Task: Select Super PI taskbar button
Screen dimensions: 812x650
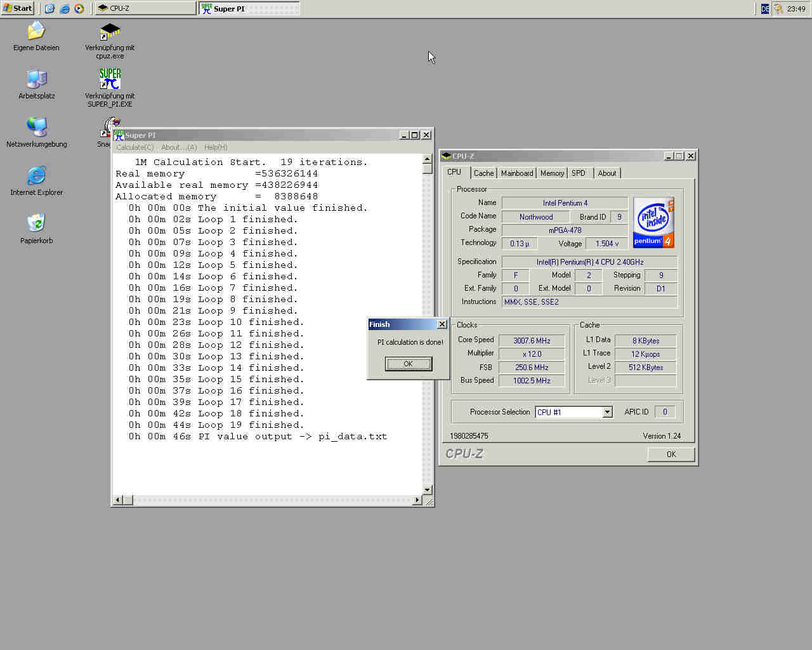Action: pos(249,8)
